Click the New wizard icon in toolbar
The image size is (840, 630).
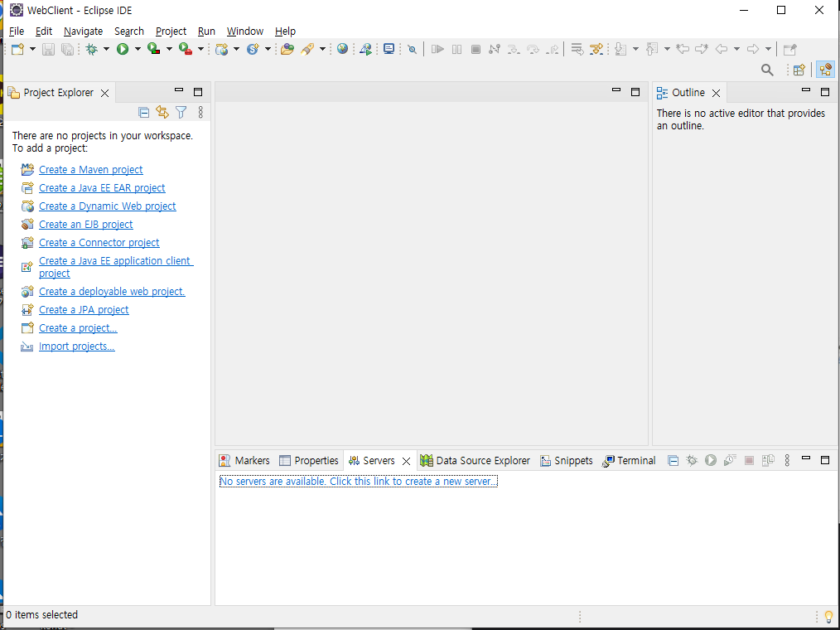tap(17, 50)
